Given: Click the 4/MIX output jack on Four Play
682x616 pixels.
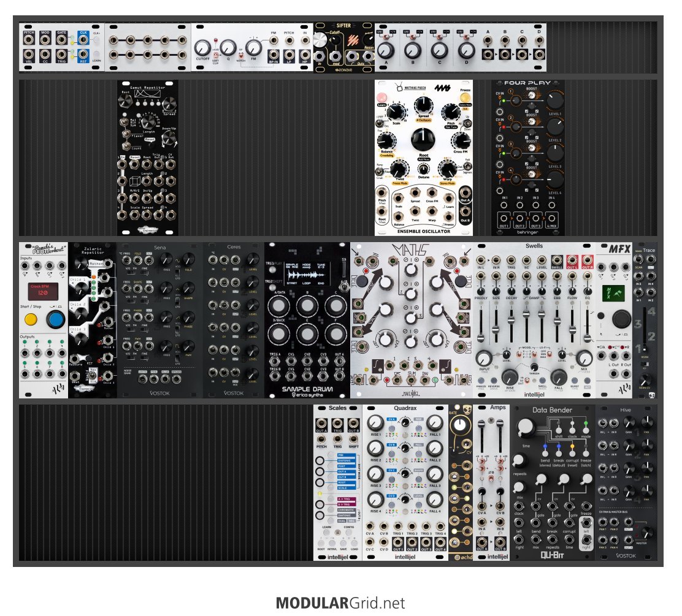Looking at the screenshot, I should click(x=551, y=218).
